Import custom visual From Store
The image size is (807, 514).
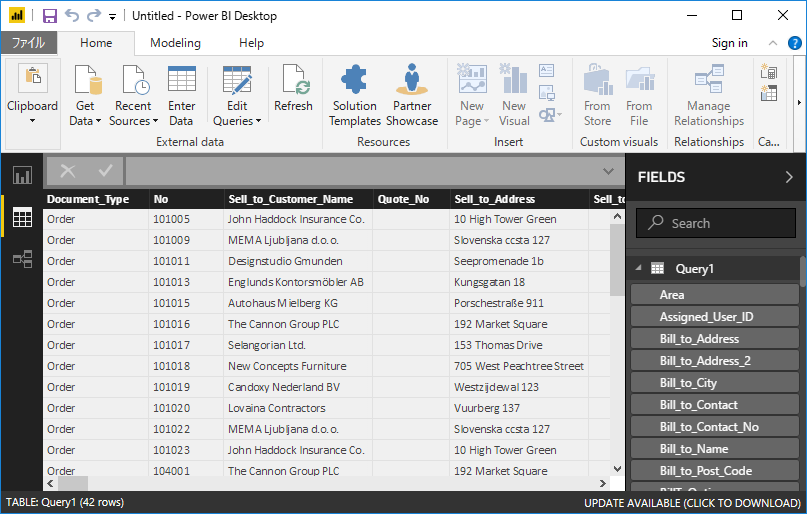coord(597,96)
